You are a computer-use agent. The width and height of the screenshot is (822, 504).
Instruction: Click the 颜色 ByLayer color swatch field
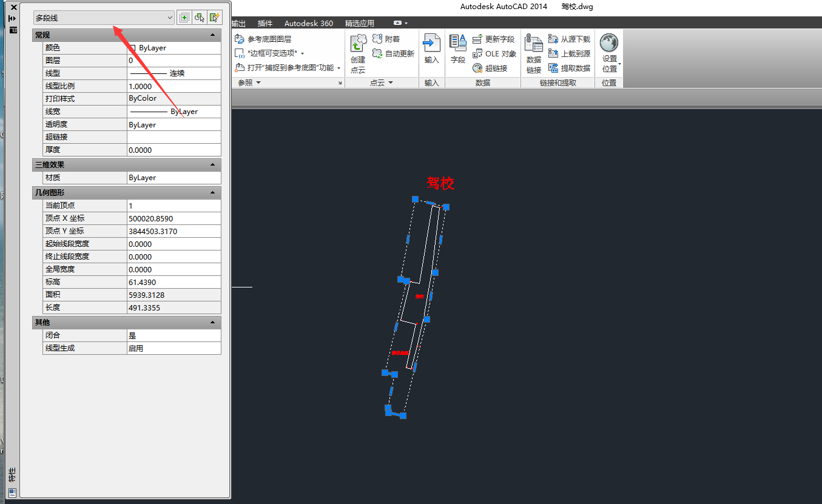pos(173,48)
